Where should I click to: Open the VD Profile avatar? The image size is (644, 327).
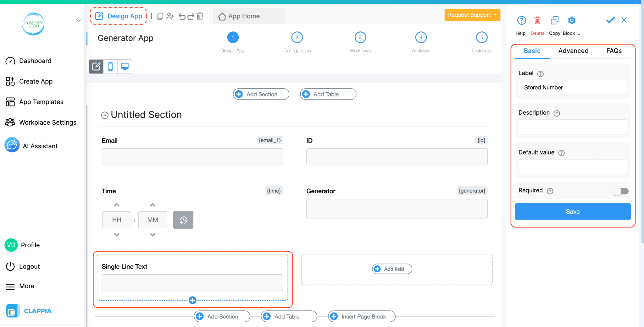point(11,245)
